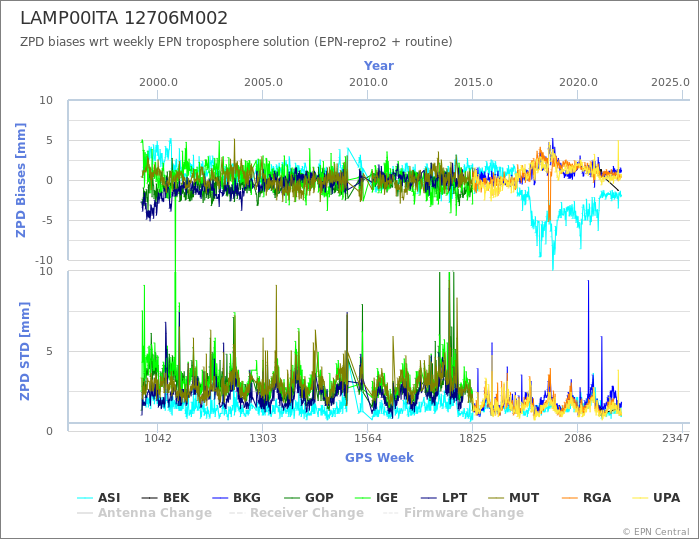Click the -5 tick on ZPD Biases axis

[x=46, y=220]
